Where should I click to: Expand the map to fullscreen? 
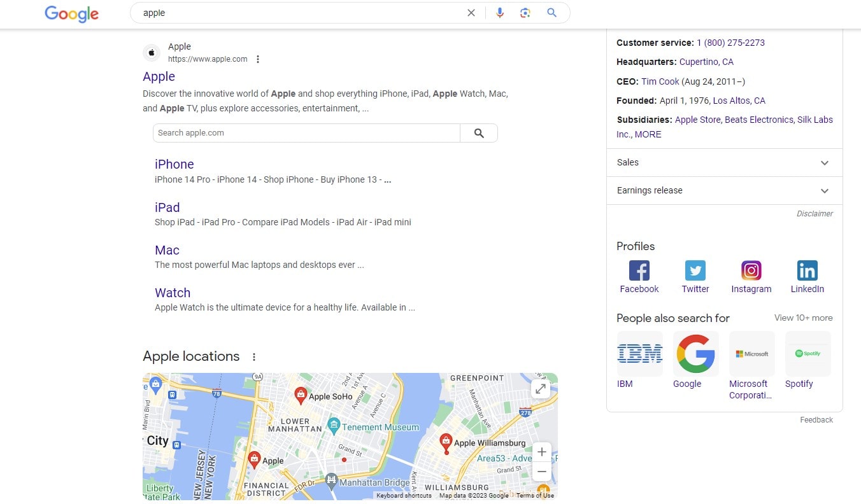click(x=541, y=389)
